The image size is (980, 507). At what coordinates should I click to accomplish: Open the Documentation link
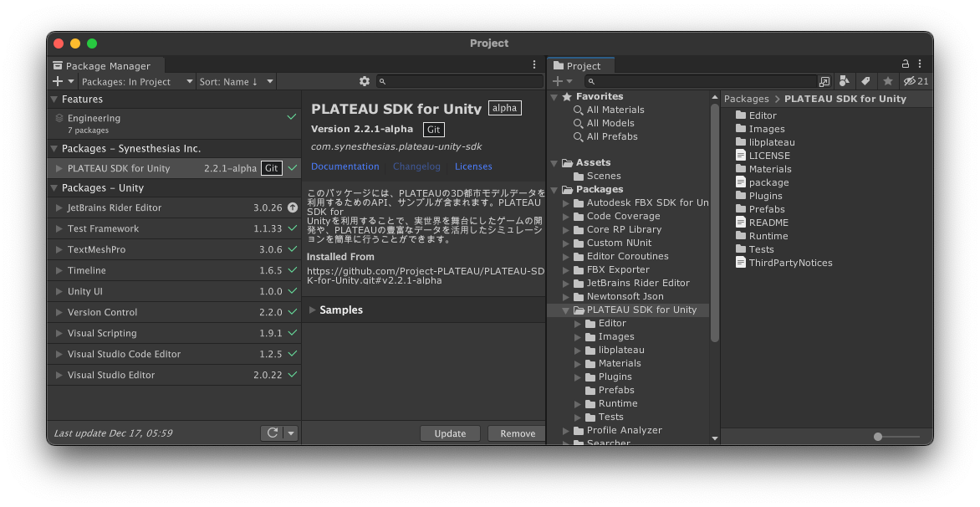345,166
